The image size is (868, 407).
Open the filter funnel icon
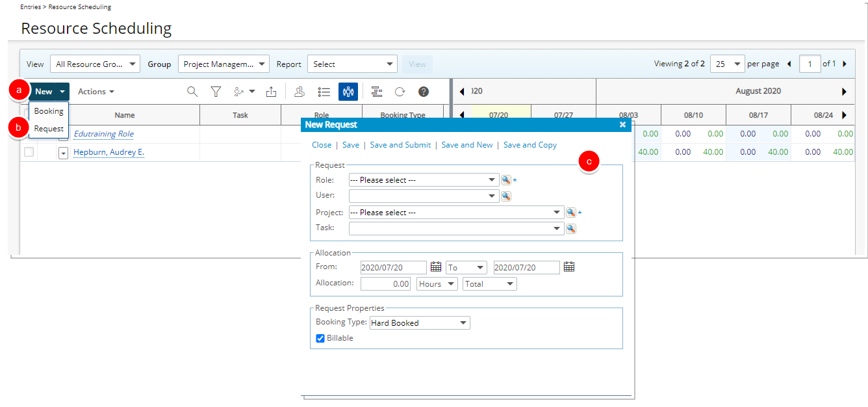pos(216,92)
